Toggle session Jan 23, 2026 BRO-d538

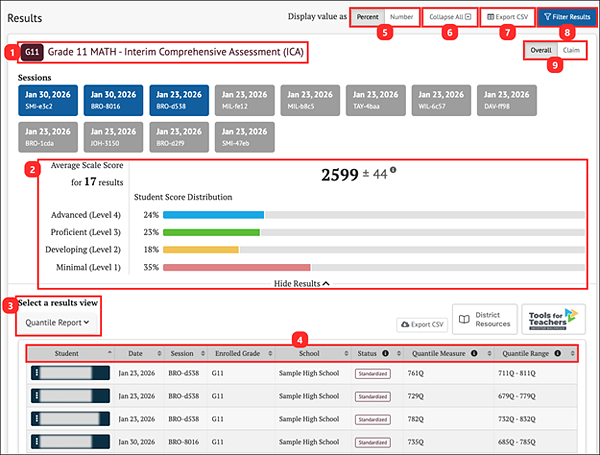pyautogui.click(x=179, y=100)
